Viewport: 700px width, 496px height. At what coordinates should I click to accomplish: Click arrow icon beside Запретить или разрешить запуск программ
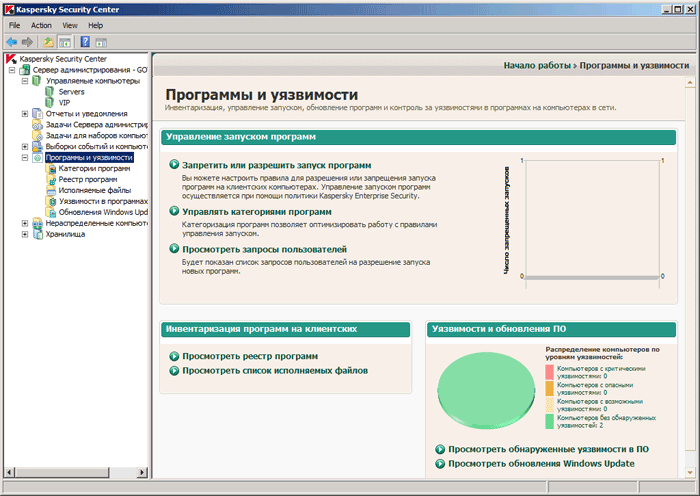click(x=174, y=165)
